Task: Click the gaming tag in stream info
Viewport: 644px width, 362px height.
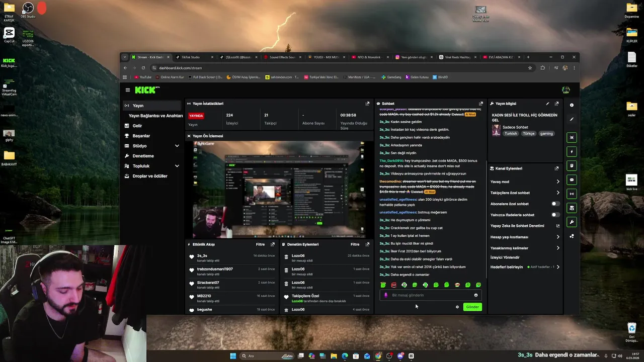Action: click(546, 134)
